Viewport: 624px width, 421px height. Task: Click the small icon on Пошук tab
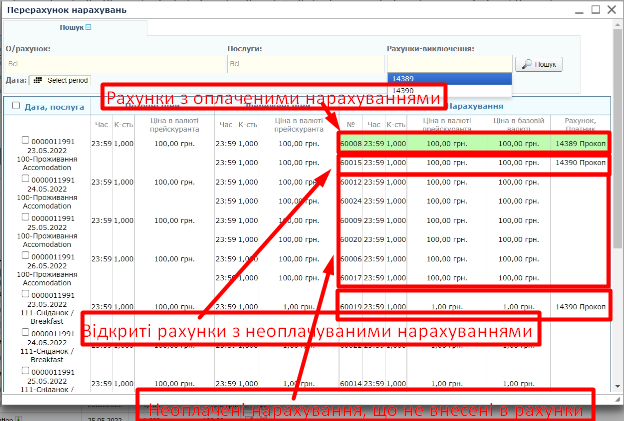click(x=88, y=27)
